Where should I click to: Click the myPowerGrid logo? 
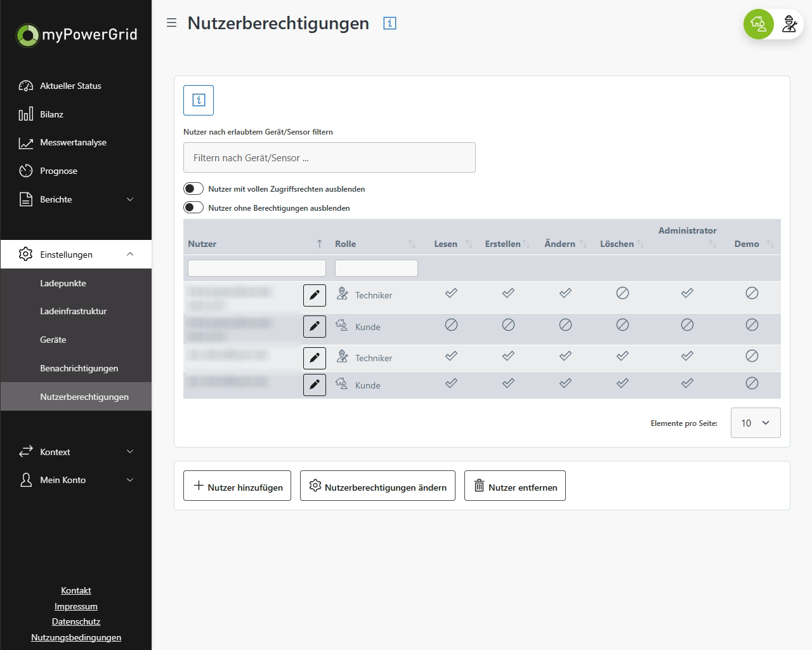76,35
